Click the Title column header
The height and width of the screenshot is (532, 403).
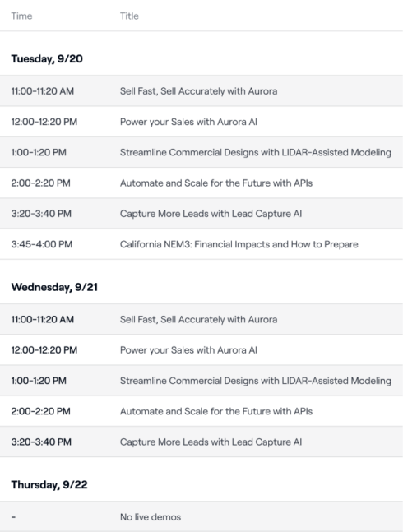(x=129, y=16)
